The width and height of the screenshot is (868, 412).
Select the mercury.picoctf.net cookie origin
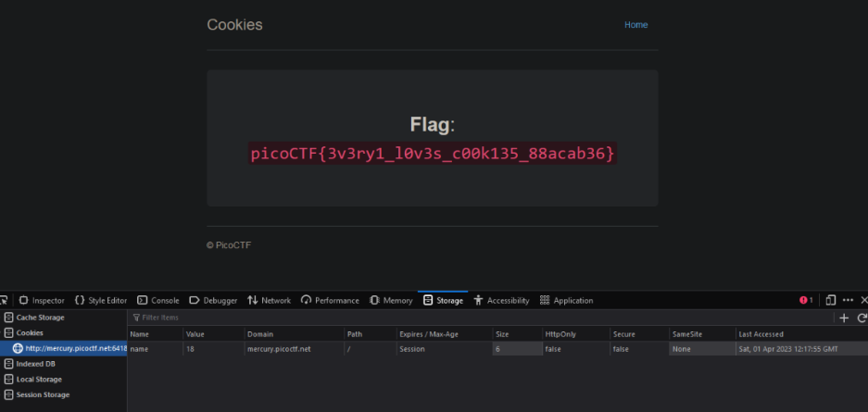click(x=69, y=348)
